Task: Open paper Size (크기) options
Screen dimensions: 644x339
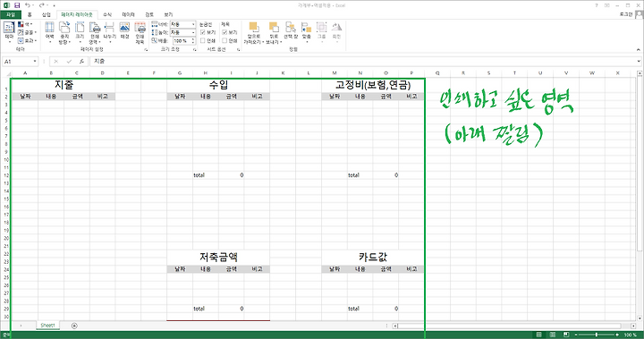Action: point(80,32)
